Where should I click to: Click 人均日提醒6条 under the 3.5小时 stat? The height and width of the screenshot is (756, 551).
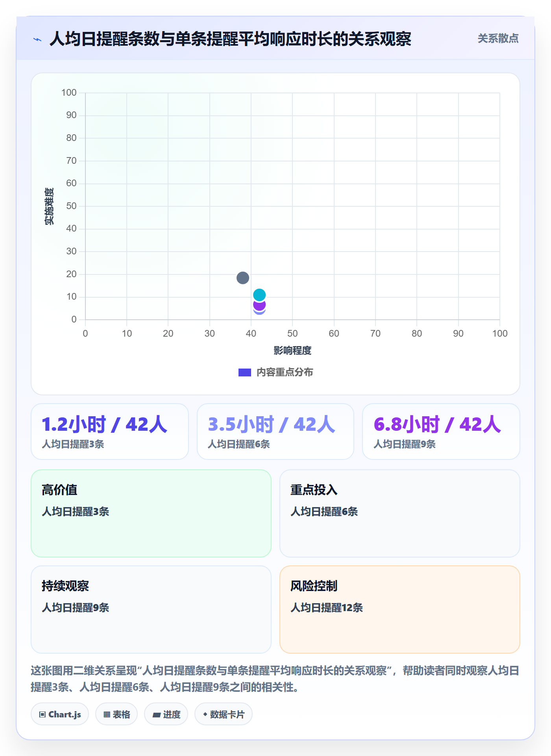pos(239,444)
